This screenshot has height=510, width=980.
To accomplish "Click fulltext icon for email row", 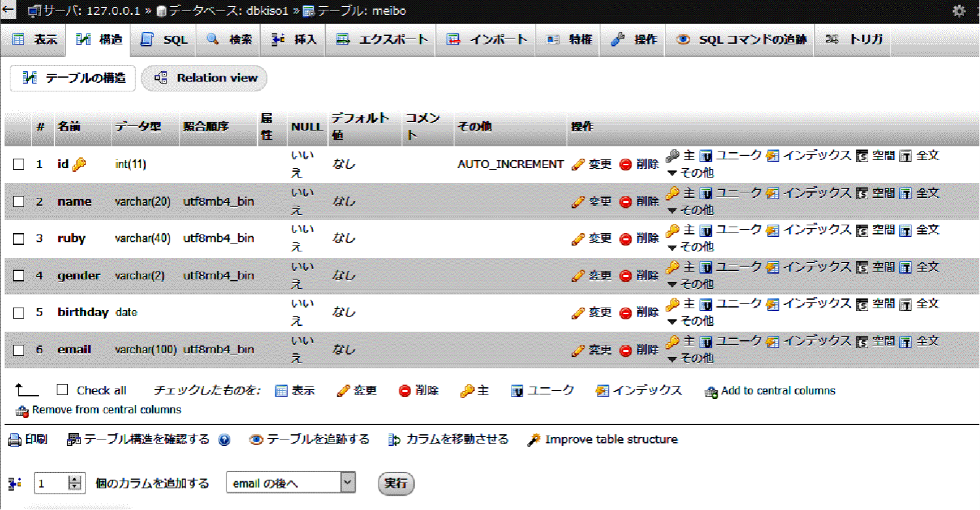I will click(x=905, y=341).
